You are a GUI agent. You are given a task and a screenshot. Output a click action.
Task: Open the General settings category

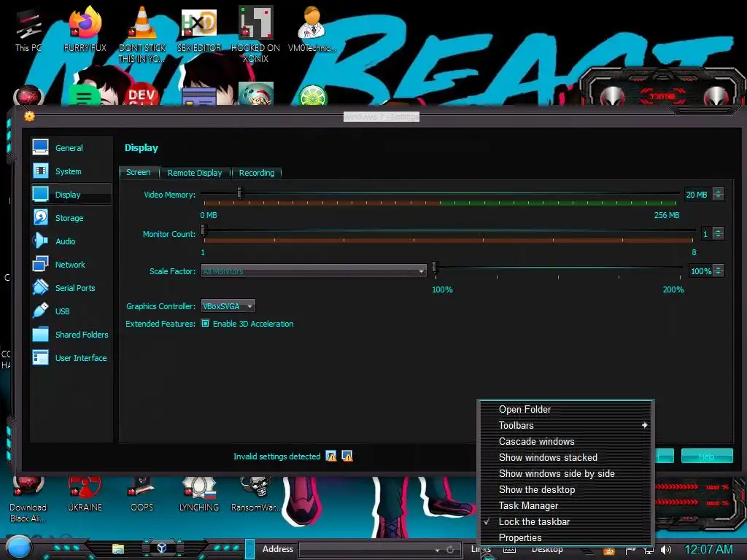[x=71, y=147]
